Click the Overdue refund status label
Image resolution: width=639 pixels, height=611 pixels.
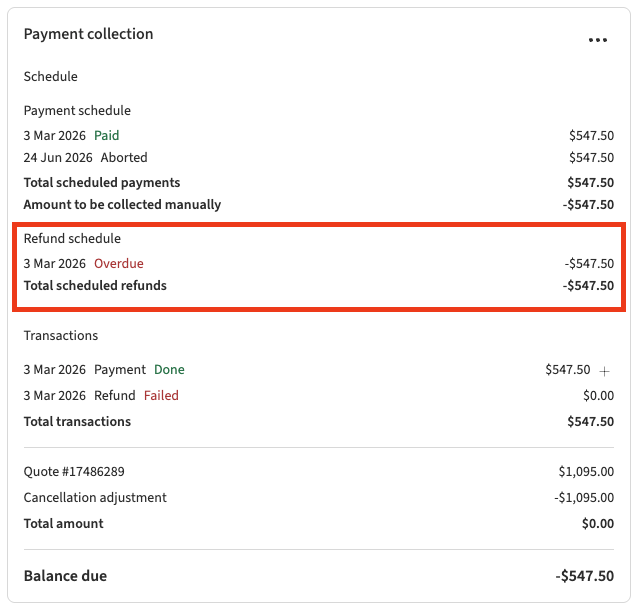(119, 264)
